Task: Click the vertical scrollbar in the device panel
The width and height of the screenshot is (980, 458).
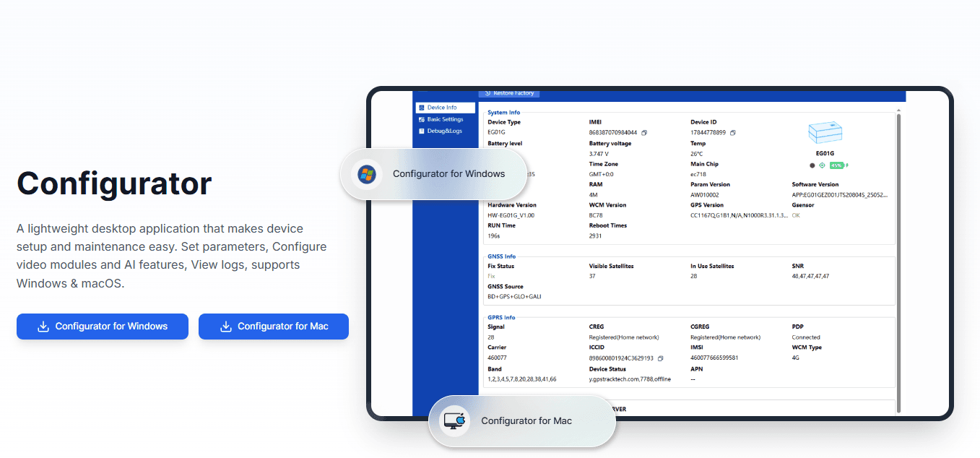Action: coord(898,260)
